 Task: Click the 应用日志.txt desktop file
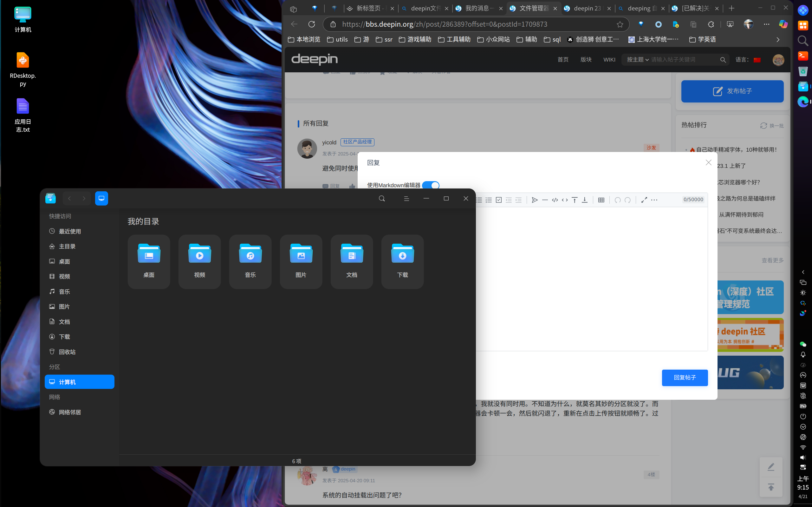[x=23, y=115]
